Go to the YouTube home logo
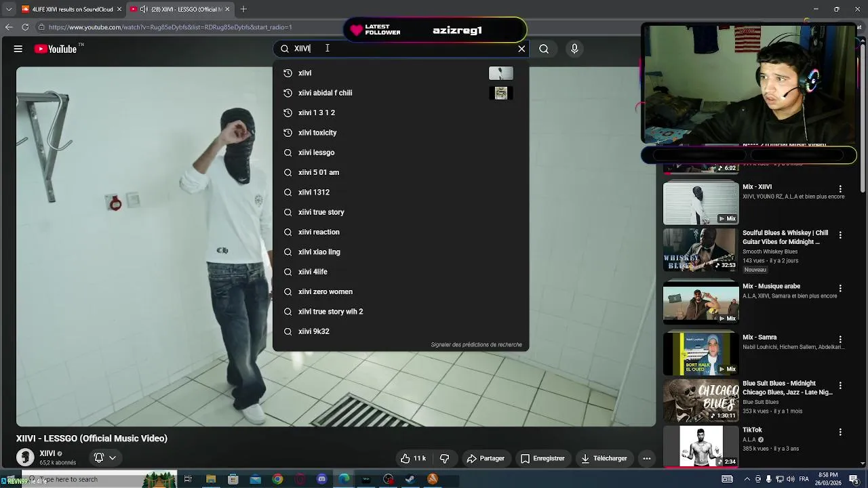 (56, 49)
